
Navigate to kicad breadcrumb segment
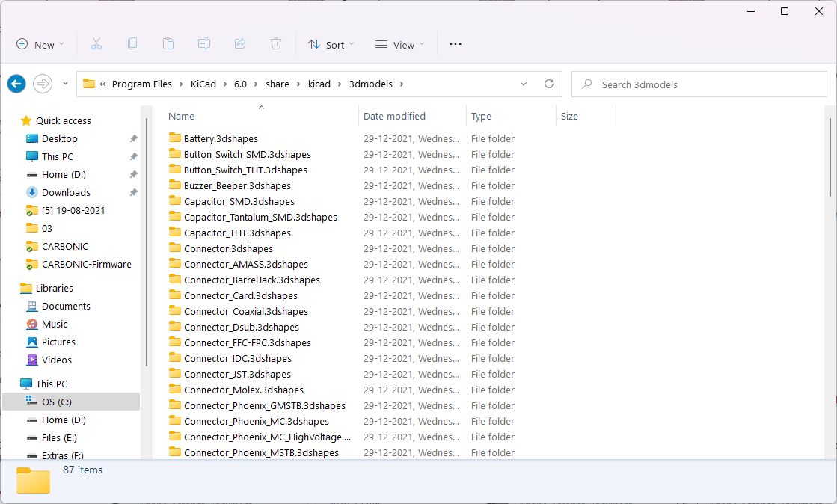coord(319,84)
